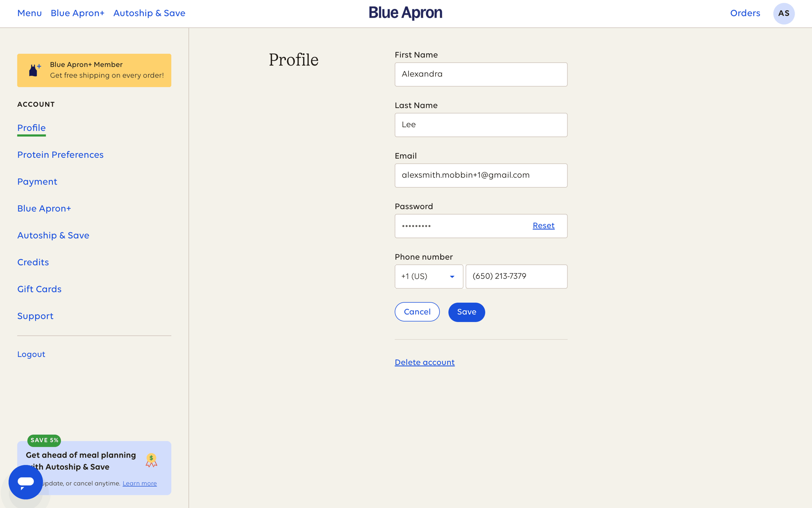Select Blue Apron+ in account sidebar

click(x=44, y=209)
